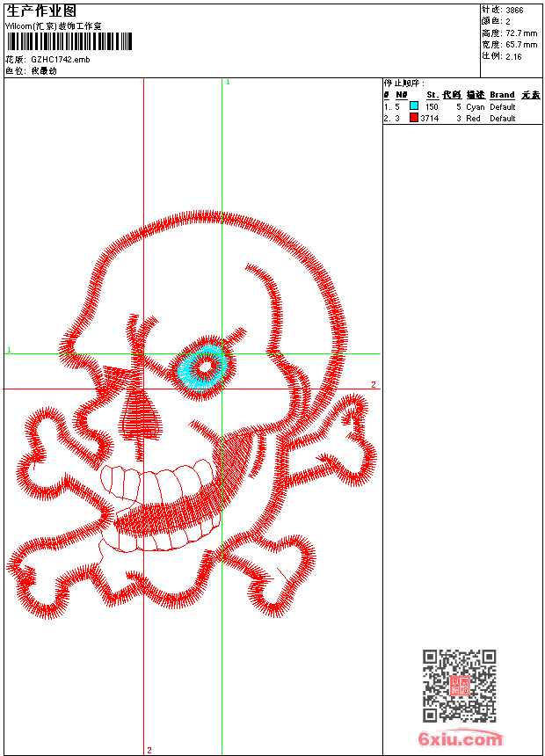Click the red "2" marker at the bottom of the vertical guide
Image resolution: width=545 pixels, height=756 pixels.
pos(149,750)
